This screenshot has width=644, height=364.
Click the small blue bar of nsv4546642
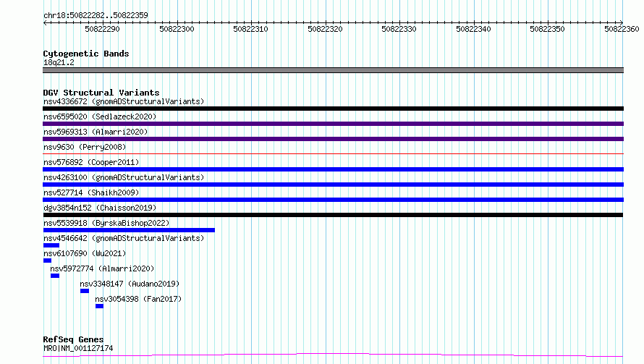point(51,245)
